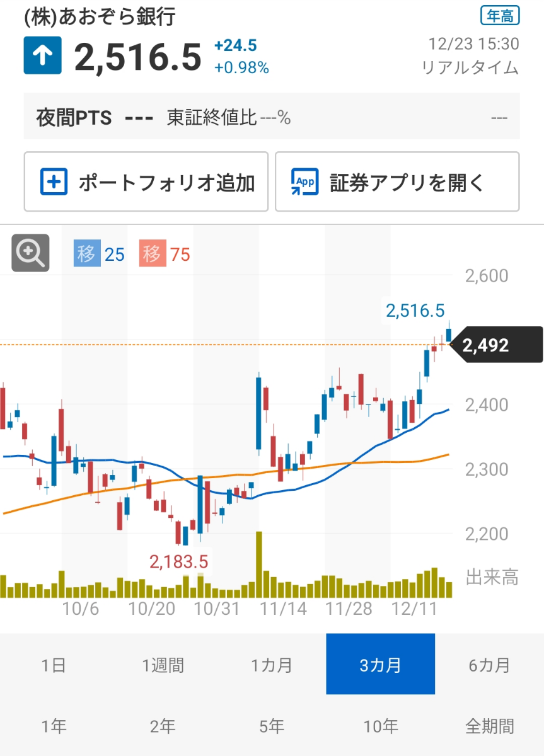Open the 夜間PTS information row

tap(272, 117)
